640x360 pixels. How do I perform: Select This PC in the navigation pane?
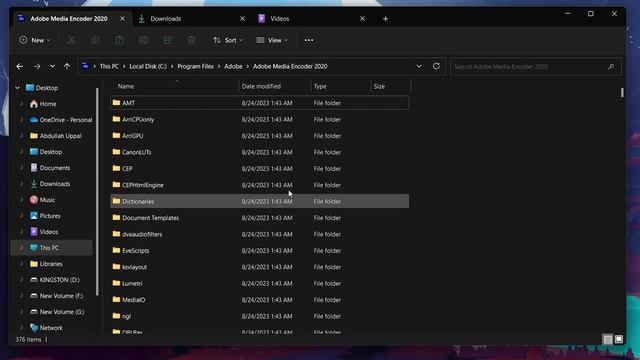coord(51,248)
